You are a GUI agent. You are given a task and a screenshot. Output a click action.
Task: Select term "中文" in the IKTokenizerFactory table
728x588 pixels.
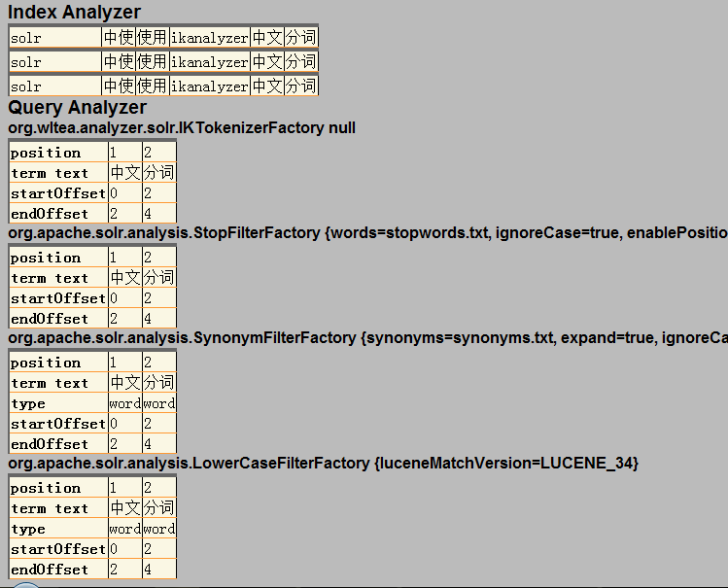(x=125, y=173)
